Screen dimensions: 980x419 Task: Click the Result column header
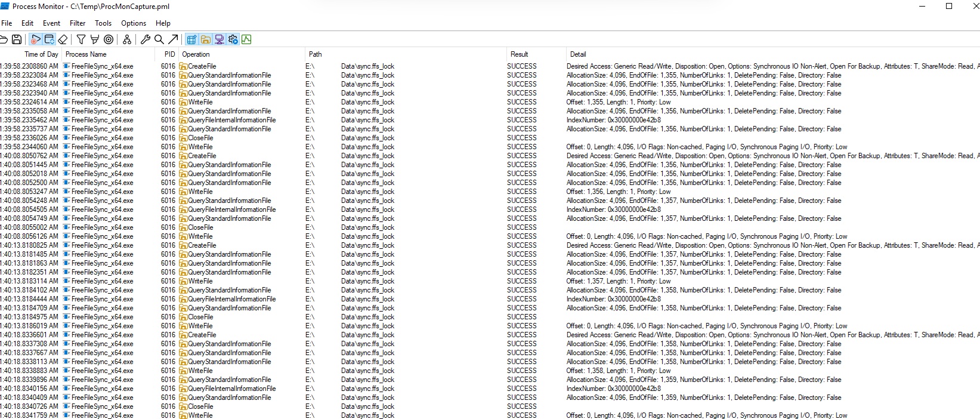point(535,54)
